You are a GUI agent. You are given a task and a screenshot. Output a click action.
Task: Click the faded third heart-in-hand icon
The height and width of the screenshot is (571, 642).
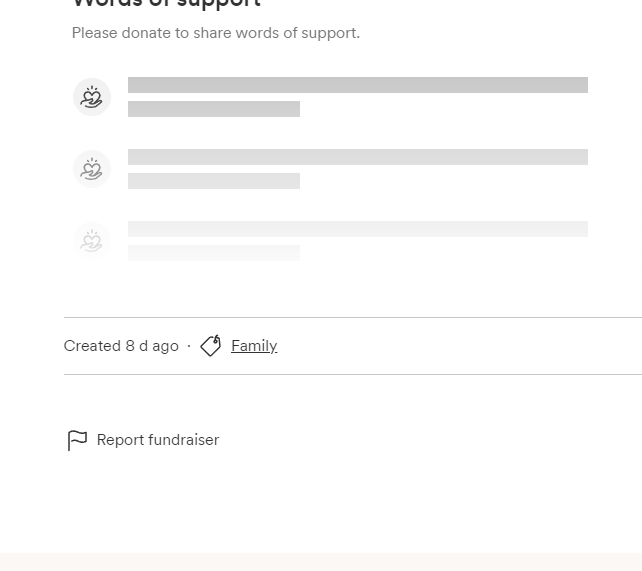92,241
